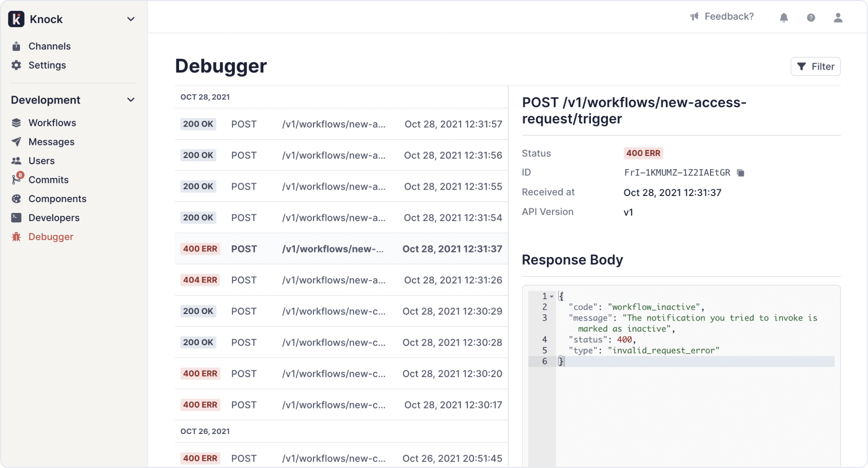Click the Commits branch icon with badge
The image size is (868, 468).
[17, 179]
